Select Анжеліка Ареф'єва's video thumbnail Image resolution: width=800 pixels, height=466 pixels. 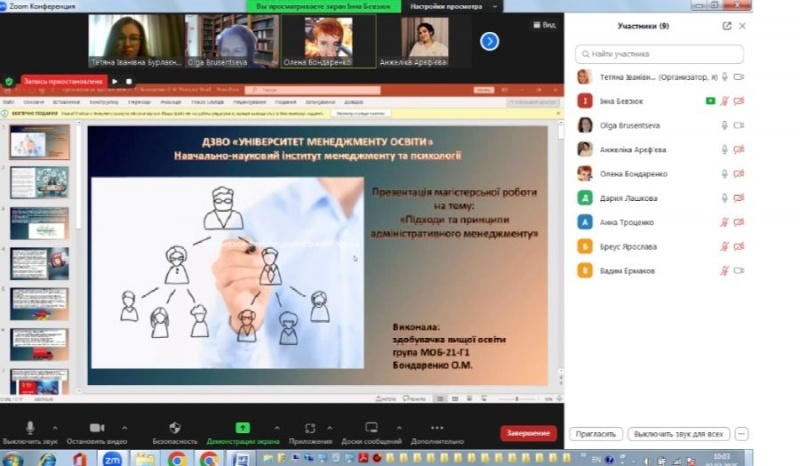click(x=424, y=41)
